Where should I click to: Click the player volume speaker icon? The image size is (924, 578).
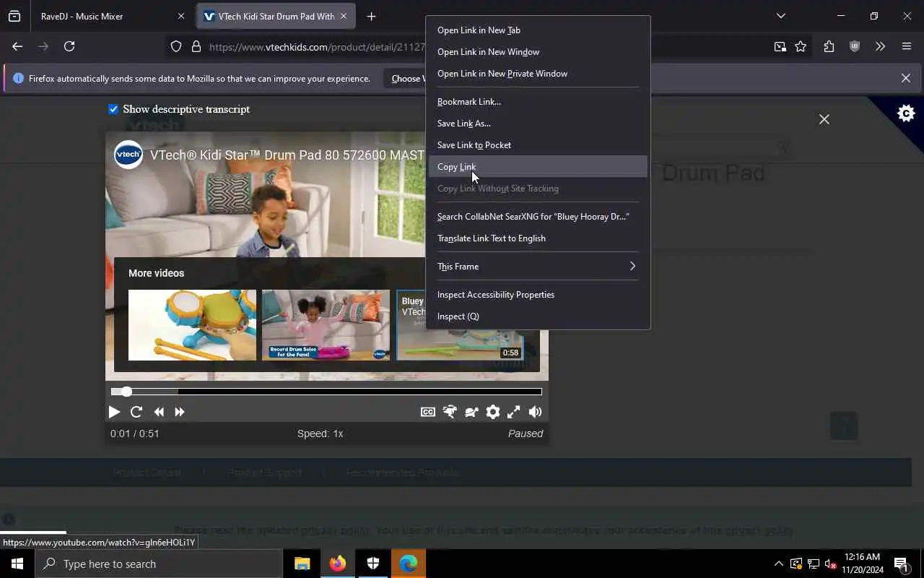pos(535,412)
